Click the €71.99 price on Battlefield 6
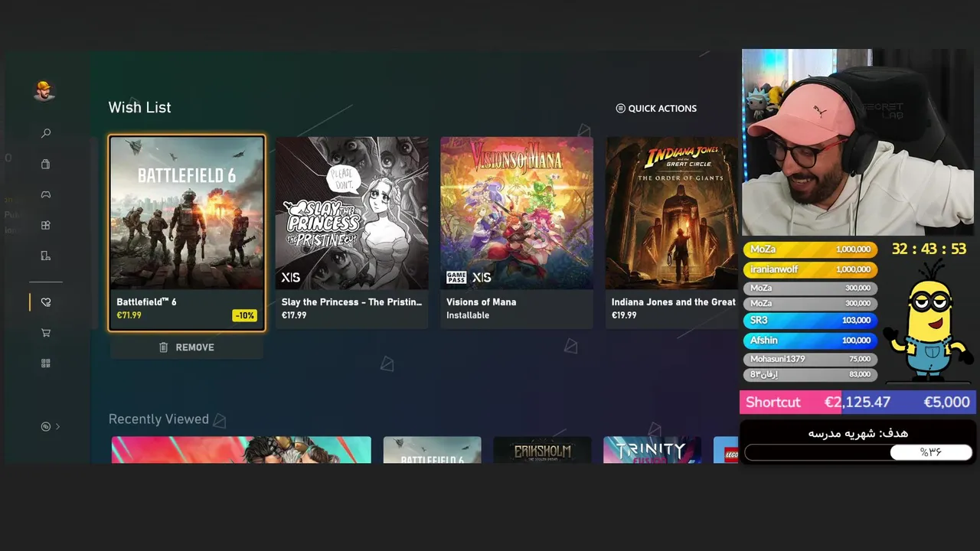Screen dimensions: 980x551 pos(129,315)
